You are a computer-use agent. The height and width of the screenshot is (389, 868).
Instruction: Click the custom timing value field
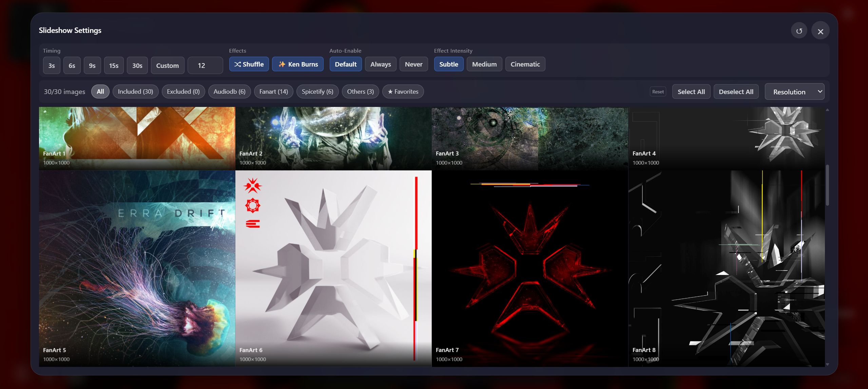[205, 66]
